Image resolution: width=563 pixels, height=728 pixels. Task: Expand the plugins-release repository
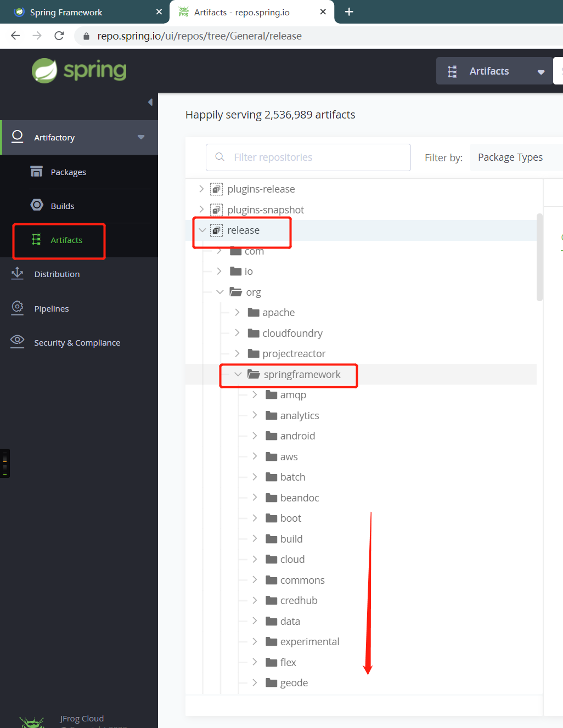(x=201, y=189)
